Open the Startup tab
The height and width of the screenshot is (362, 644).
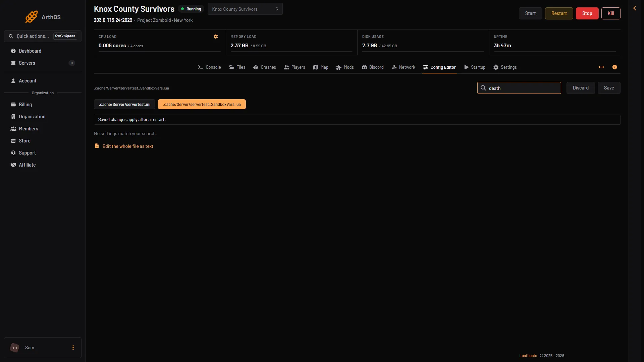click(475, 67)
